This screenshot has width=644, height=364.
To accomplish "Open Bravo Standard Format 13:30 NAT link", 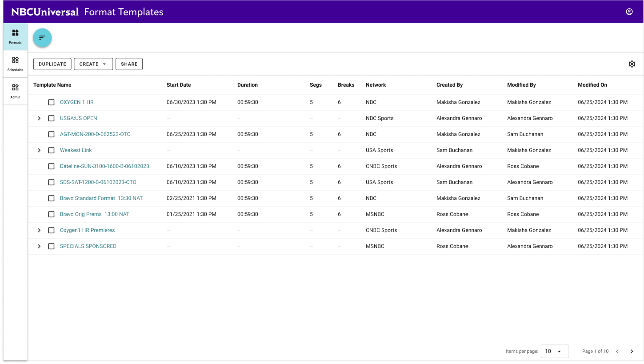I will (101, 198).
